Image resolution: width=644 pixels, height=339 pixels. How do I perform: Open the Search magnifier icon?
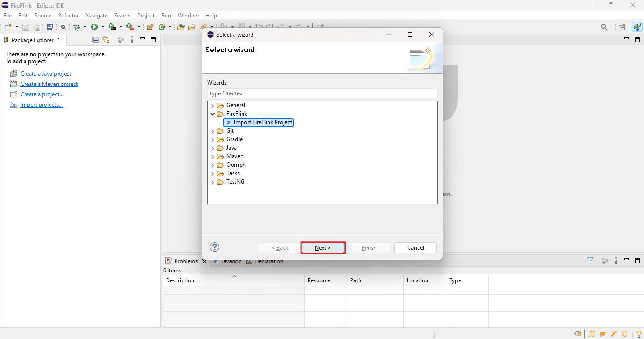(x=604, y=27)
